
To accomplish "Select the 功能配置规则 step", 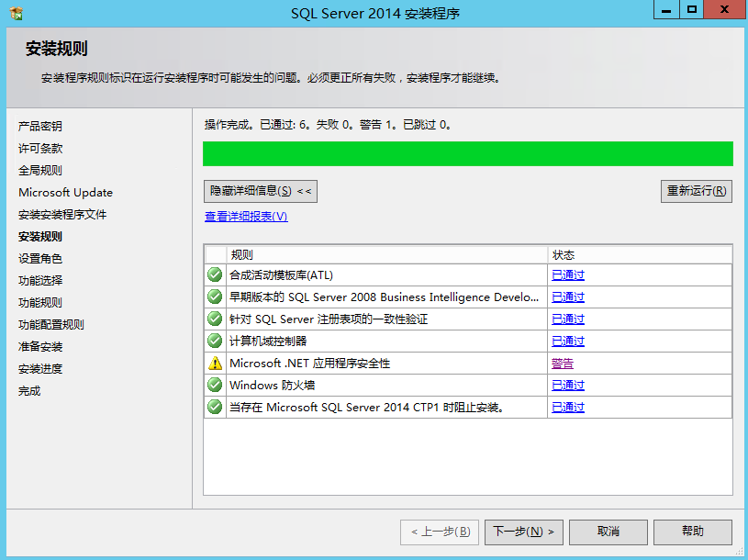I will point(51,325).
